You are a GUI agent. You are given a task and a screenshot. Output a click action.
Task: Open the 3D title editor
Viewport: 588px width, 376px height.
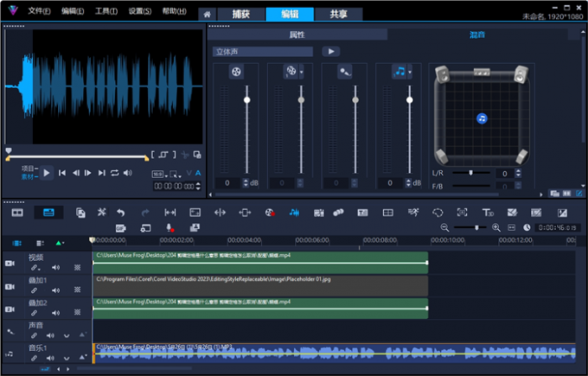(x=488, y=213)
